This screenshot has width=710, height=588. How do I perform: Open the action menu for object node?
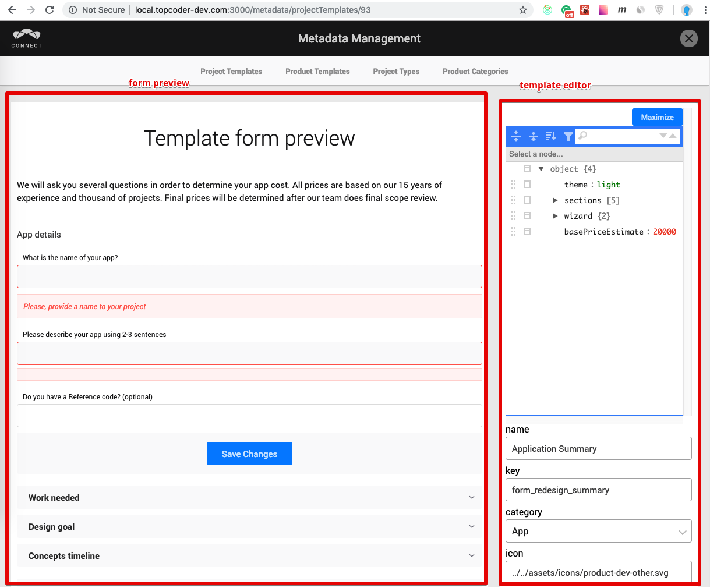point(527,169)
